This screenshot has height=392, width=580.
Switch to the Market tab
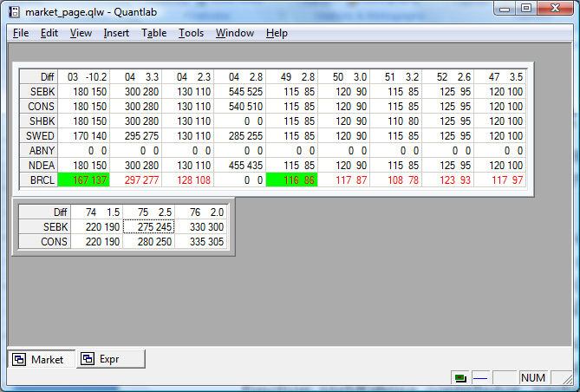[x=42, y=359]
